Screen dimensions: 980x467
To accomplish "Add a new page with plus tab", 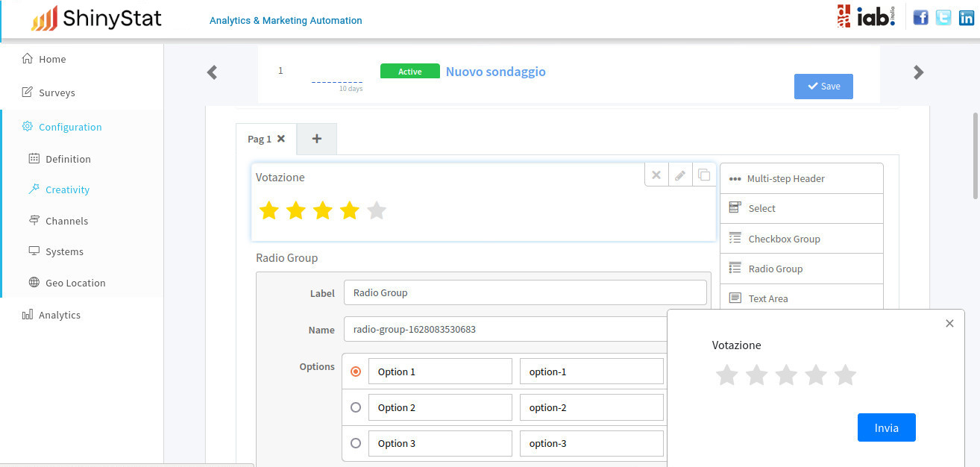I will pos(317,139).
